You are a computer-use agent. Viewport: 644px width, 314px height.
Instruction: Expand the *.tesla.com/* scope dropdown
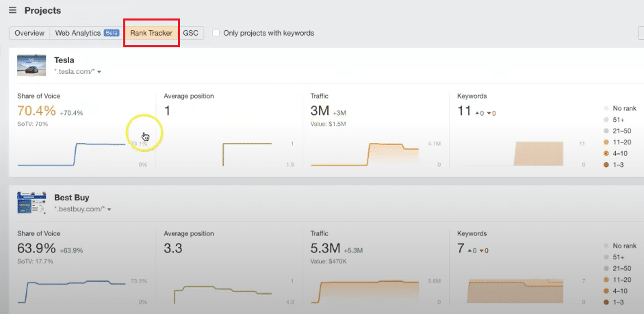pos(77,72)
